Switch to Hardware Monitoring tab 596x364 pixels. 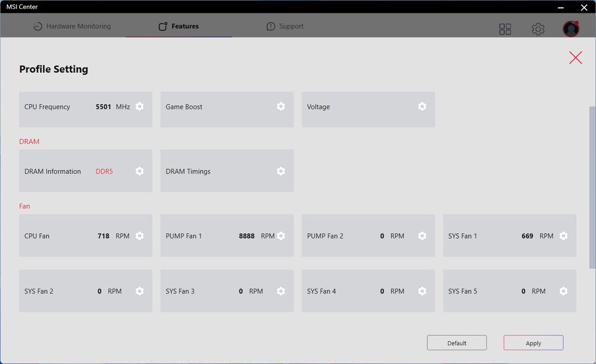[x=72, y=26]
